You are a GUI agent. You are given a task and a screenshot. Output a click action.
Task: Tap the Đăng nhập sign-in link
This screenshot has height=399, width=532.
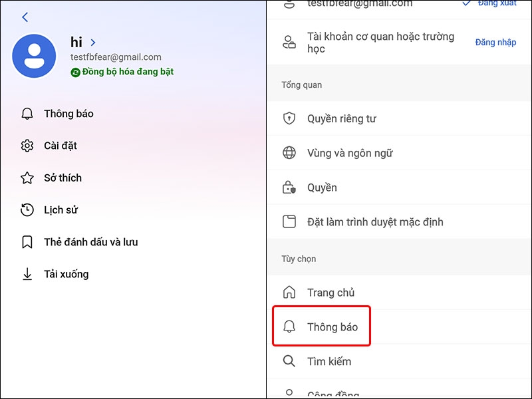pyautogui.click(x=495, y=43)
